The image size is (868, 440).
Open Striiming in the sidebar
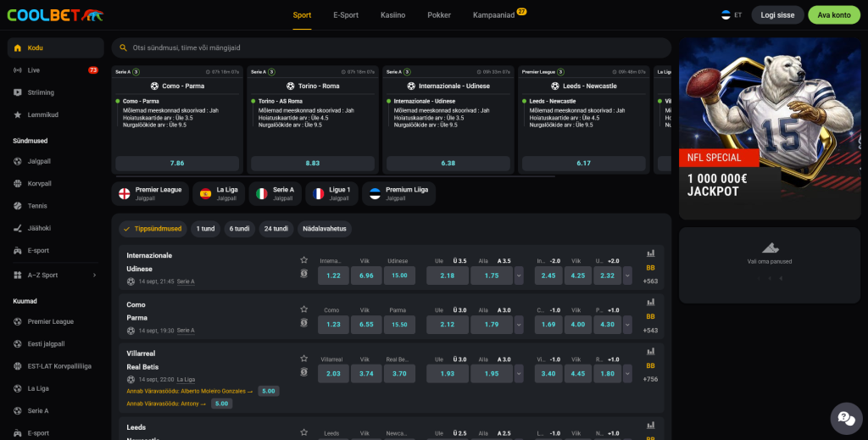[x=55, y=92]
